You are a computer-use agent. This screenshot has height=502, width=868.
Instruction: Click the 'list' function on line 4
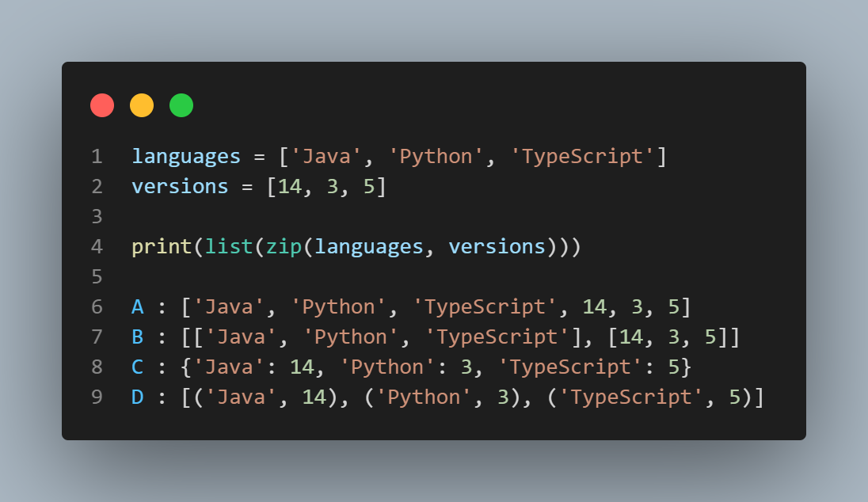point(229,246)
